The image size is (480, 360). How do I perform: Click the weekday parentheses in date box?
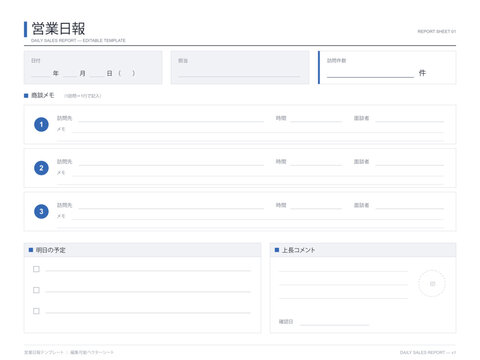(127, 73)
